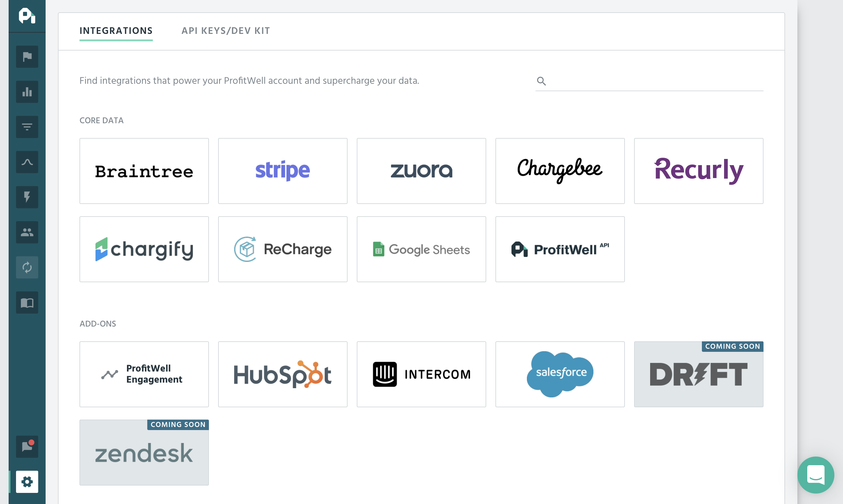Open the customers people icon

pos(27,232)
